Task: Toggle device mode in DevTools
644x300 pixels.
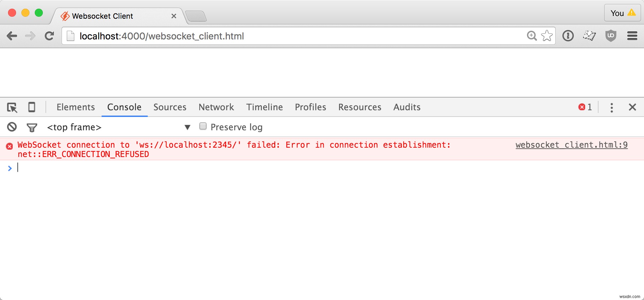Action: point(31,107)
